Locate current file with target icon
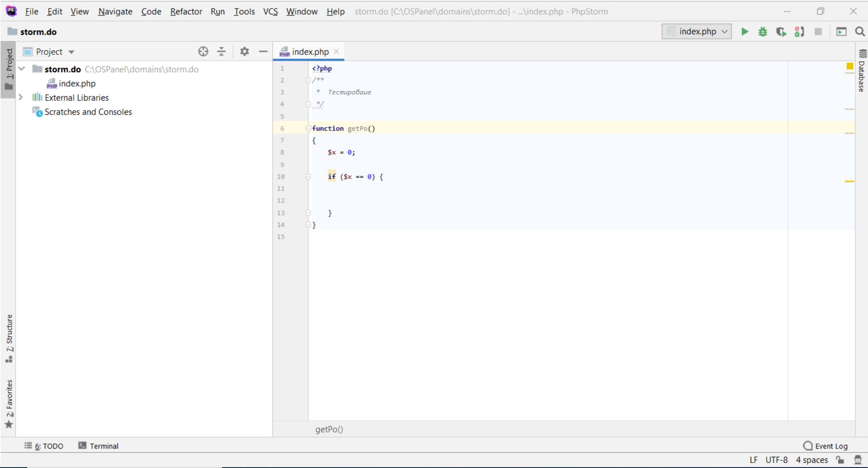 tap(203, 52)
